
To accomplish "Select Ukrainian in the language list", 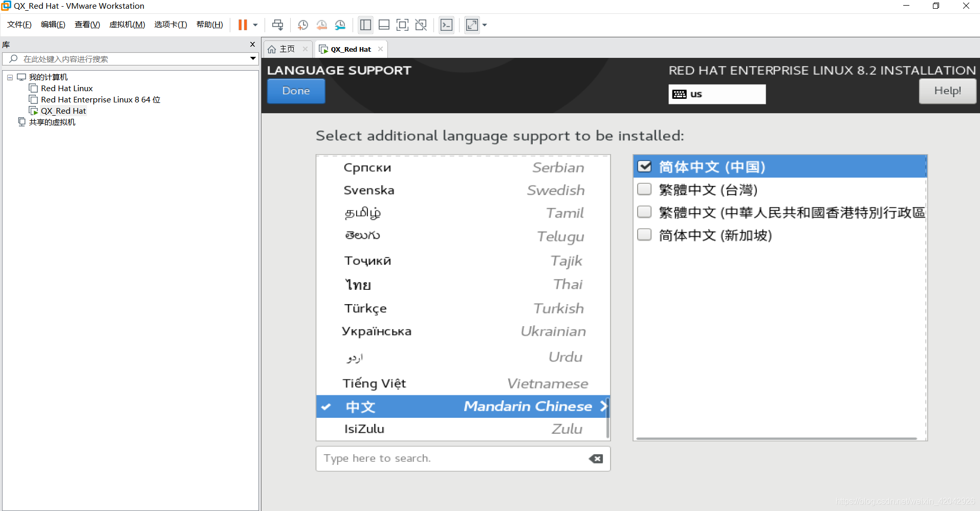I will 463,331.
